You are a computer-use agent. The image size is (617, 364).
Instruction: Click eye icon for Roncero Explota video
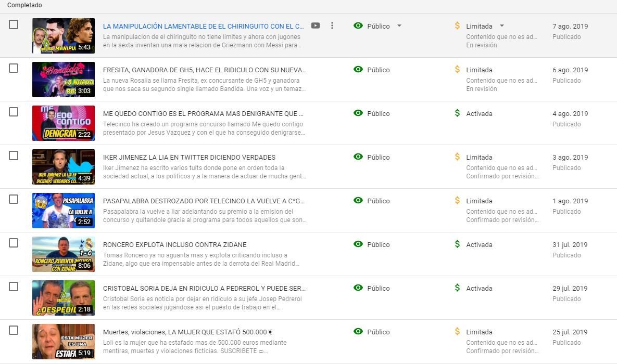coord(358,244)
